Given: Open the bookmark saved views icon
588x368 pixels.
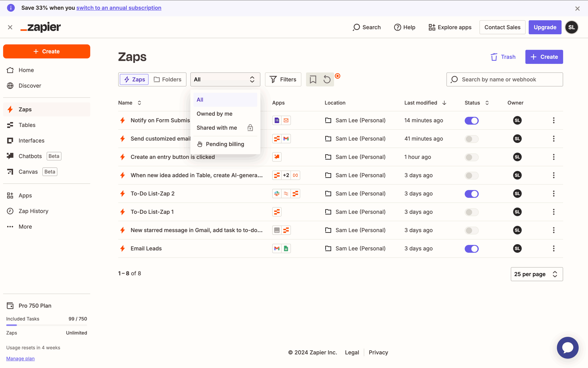Looking at the screenshot, I should tap(313, 79).
